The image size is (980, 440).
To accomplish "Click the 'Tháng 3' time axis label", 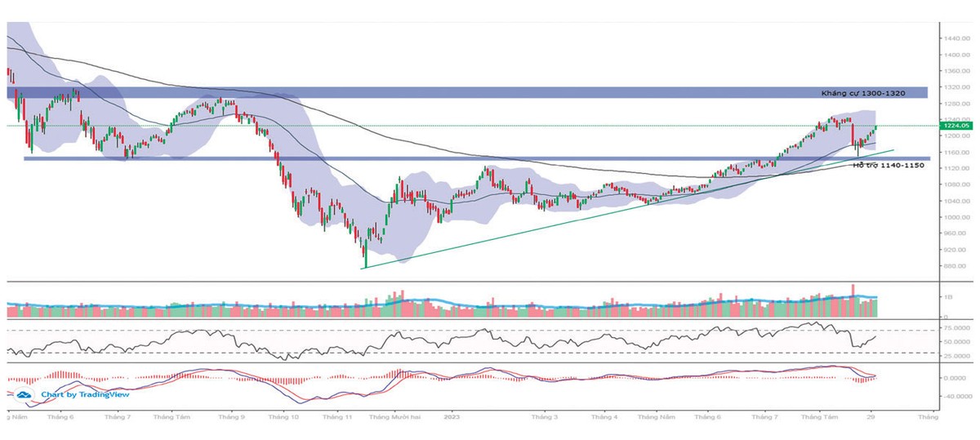I will pos(545,416).
